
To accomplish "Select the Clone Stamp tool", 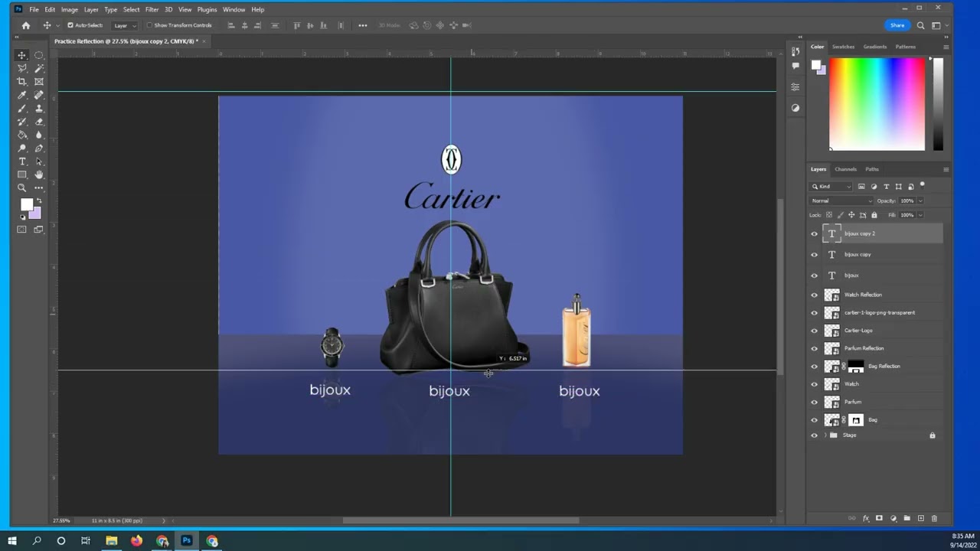I will pyautogui.click(x=39, y=109).
